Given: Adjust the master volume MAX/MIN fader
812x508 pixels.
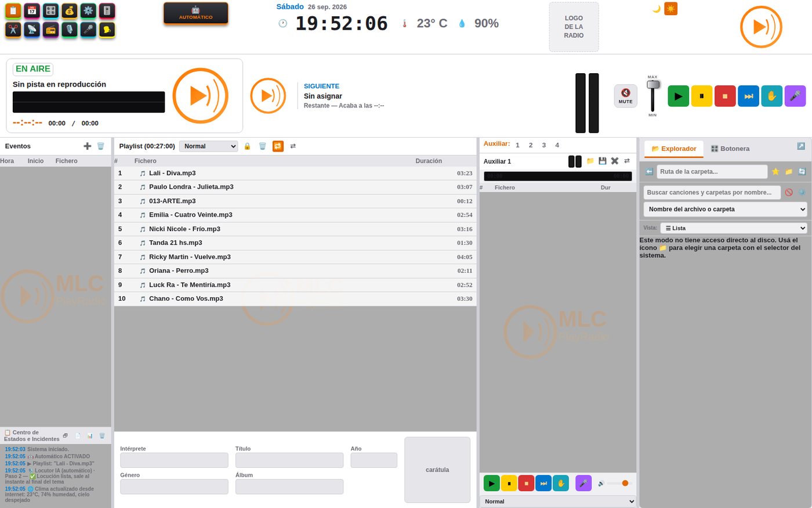Looking at the screenshot, I should point(653,96).
